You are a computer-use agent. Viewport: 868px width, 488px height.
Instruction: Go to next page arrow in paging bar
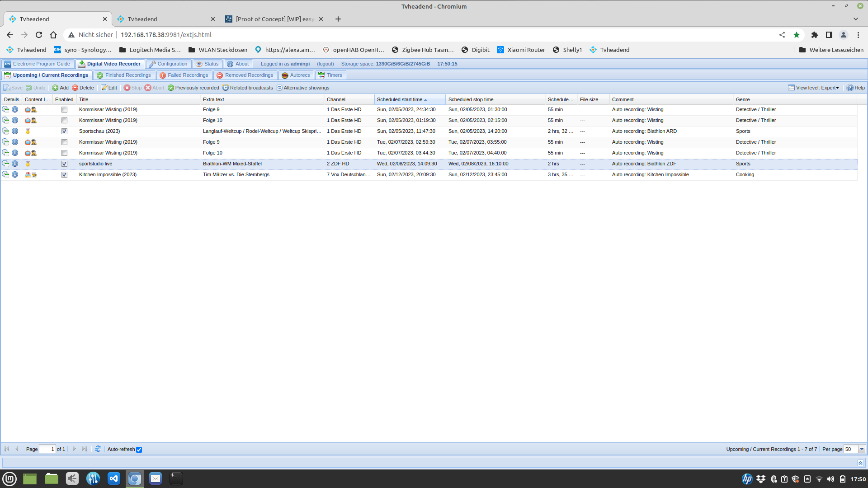tap(75, 449)
